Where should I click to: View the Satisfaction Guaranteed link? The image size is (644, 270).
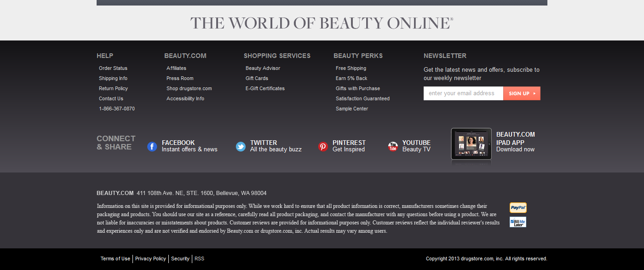362,98
